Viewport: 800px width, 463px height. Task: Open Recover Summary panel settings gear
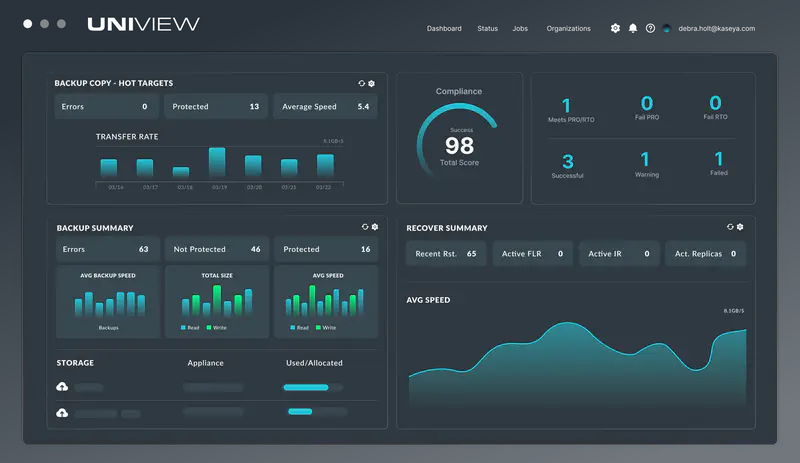740,227
